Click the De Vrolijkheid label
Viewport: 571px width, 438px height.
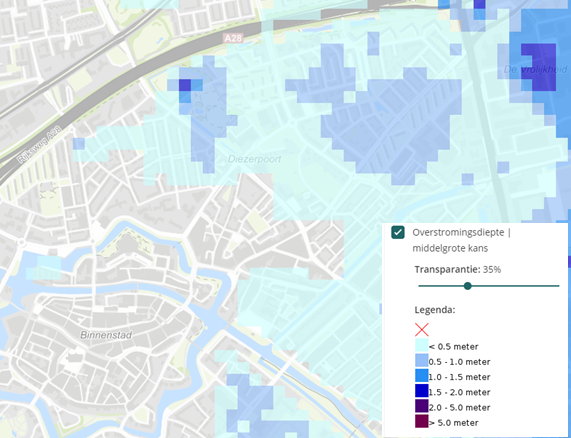coord(536,69)
